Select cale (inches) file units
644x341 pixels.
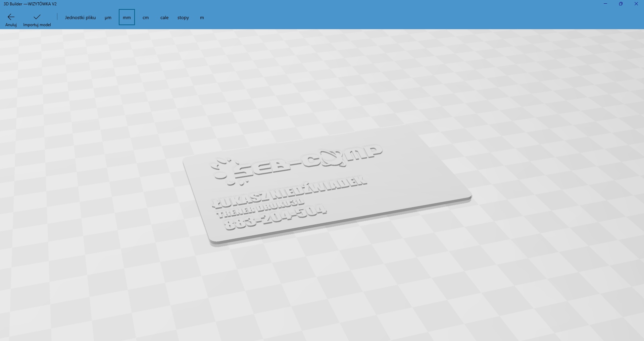(164, 17)
